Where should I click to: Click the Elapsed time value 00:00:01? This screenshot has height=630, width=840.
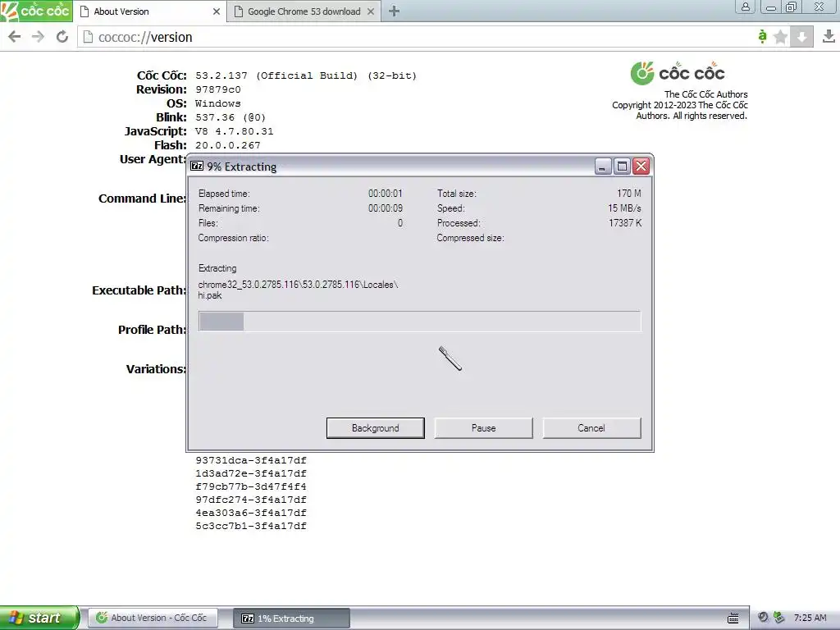(x=386, y=194)
